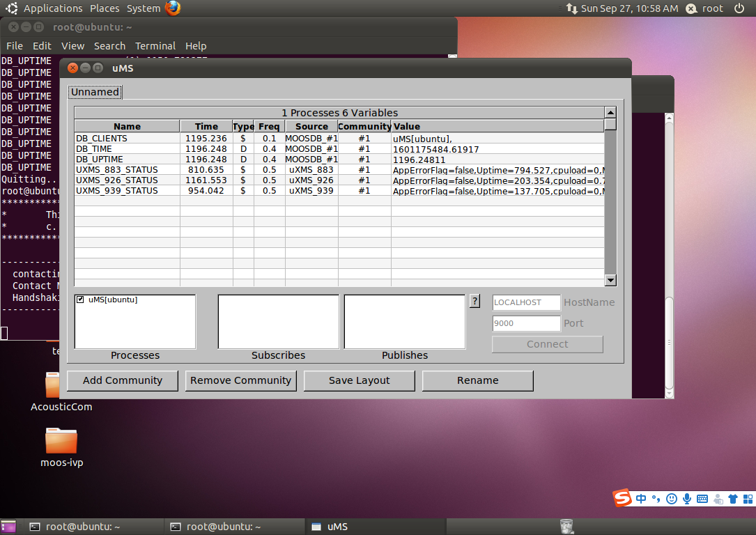
Task: Click the value 1601175484.61917
Action: click(436, 149)
